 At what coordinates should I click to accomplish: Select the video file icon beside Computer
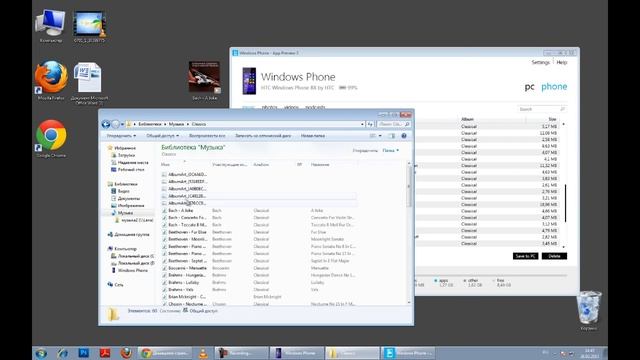pos(89,26)
